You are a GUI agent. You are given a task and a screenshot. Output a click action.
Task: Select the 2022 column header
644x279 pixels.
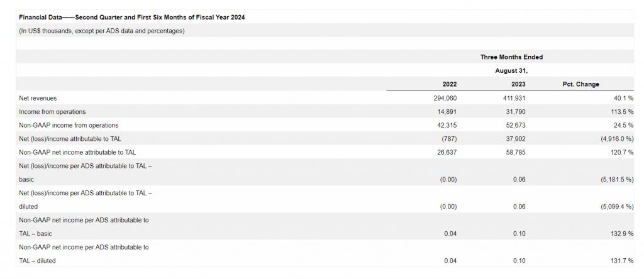pyautogui.click(x=450, y=84)
